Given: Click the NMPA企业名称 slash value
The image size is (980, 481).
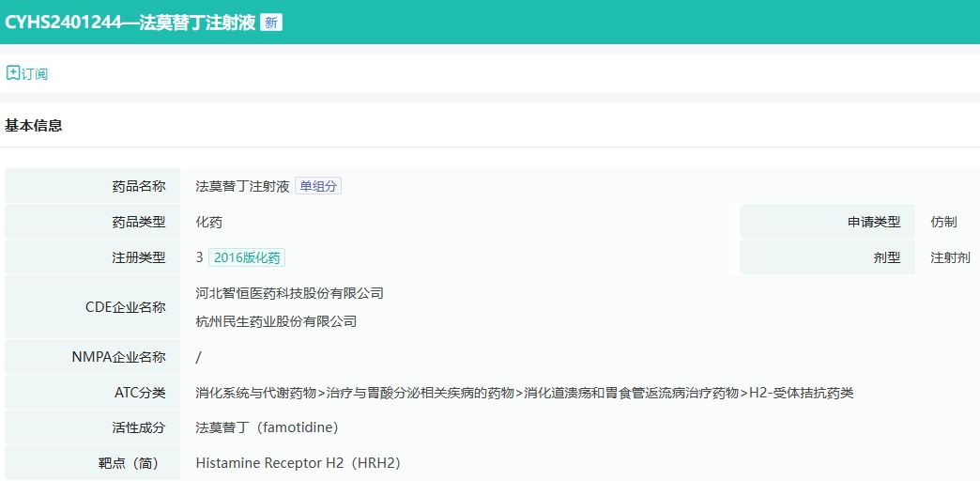Looking at the screenshot, I should 199,357.
